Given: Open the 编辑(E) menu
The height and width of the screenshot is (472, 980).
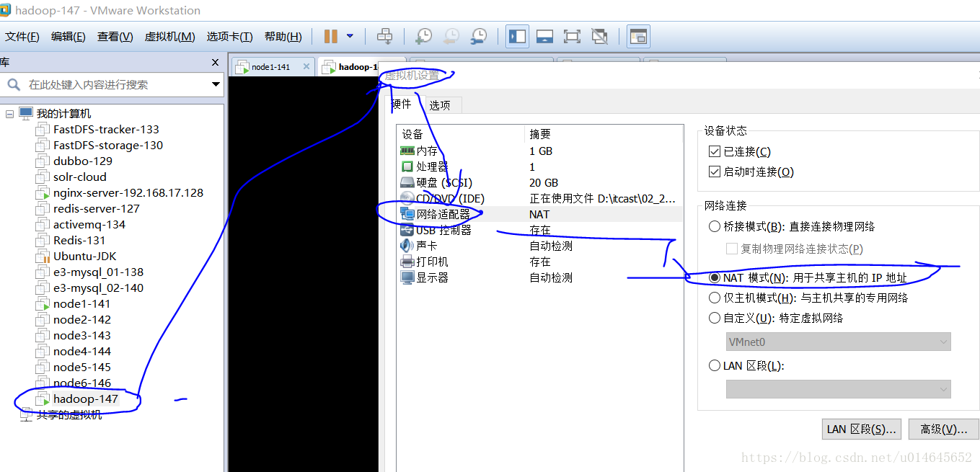Looking at the screenshot, I should [69, 37].
